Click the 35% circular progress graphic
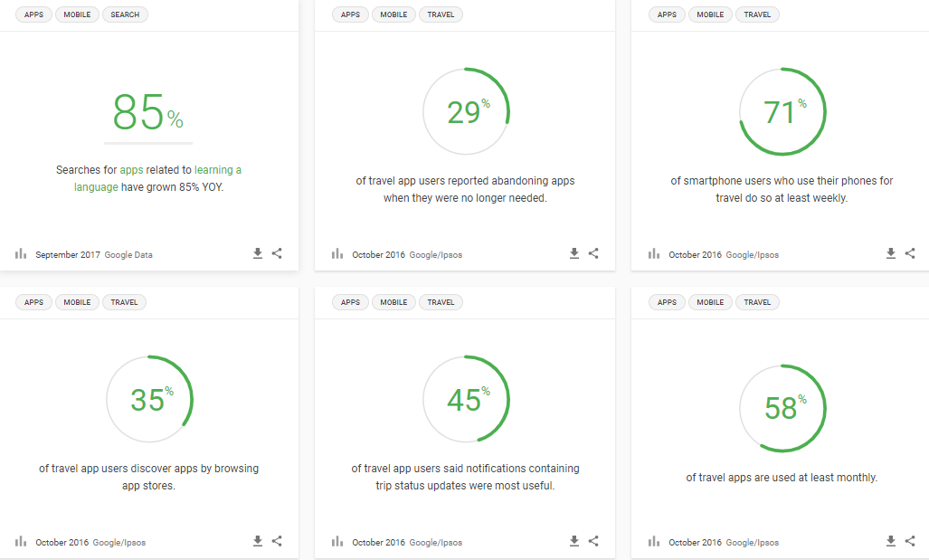 (150, 399)
